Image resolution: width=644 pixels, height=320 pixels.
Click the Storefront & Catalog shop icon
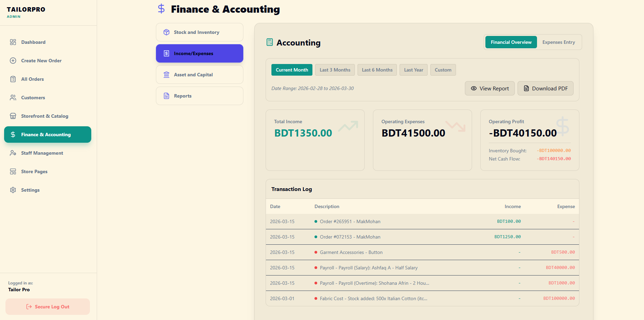point(13,116)
